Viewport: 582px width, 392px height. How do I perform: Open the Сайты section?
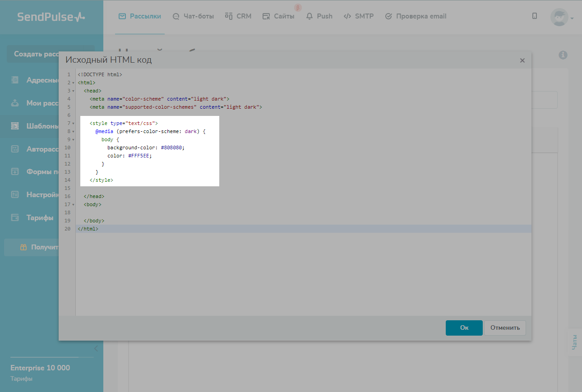point(278,16)
